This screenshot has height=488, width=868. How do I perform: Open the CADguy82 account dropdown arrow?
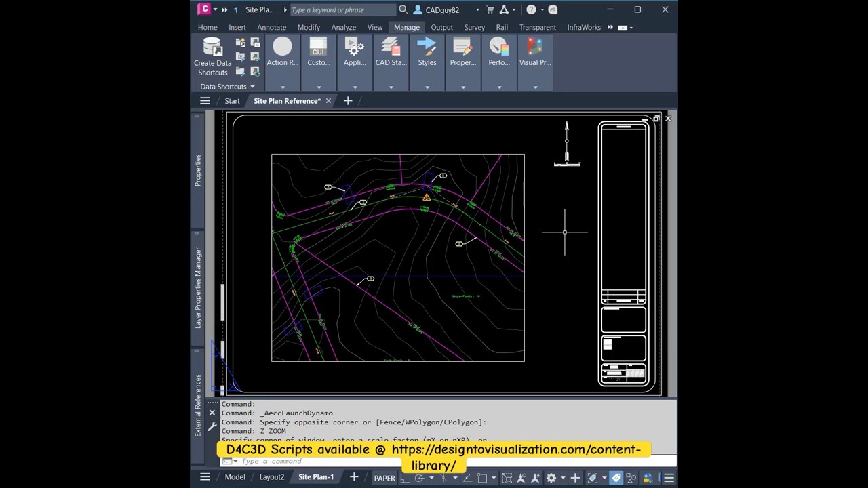477,9
